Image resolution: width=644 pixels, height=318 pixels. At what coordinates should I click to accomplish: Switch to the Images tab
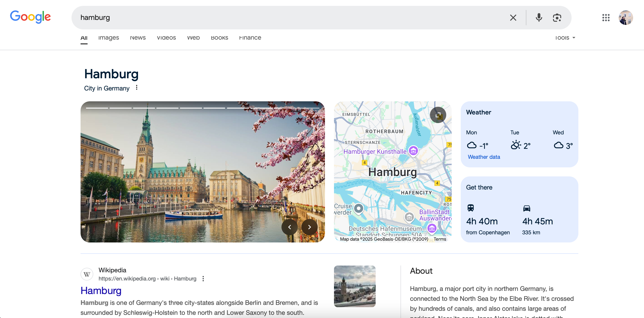tap(108, 38)
